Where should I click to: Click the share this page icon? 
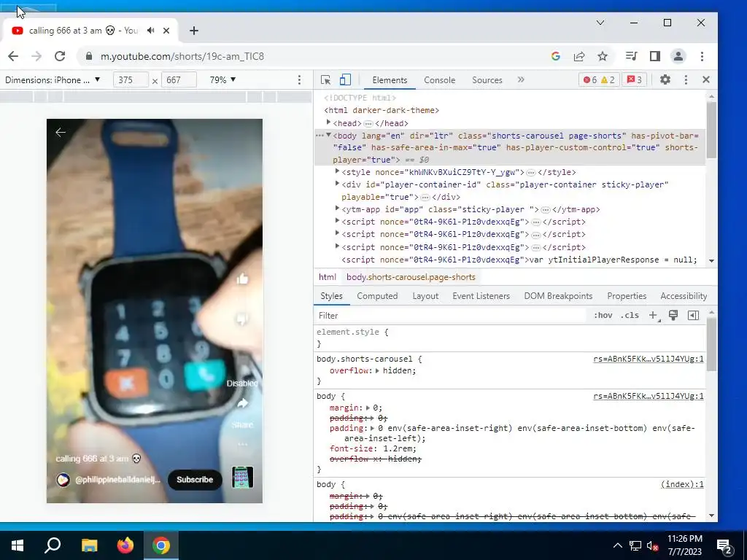pyautogui.click(x=579, y=56)
